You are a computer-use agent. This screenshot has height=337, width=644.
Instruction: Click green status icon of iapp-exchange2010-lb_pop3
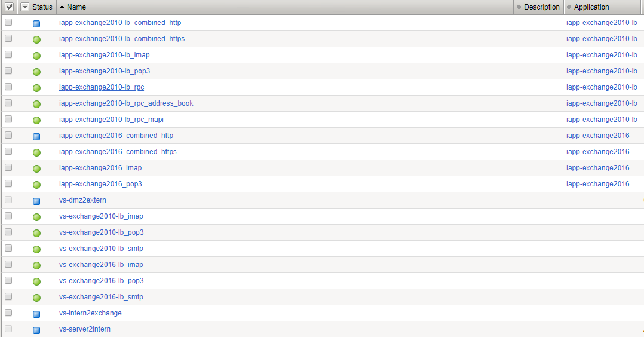click(36, 72)
